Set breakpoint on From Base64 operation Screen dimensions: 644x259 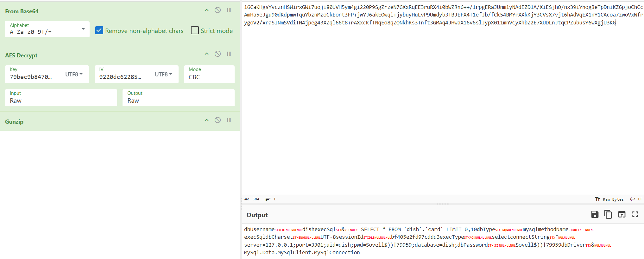pyautogui.click(x=229, y=10)
